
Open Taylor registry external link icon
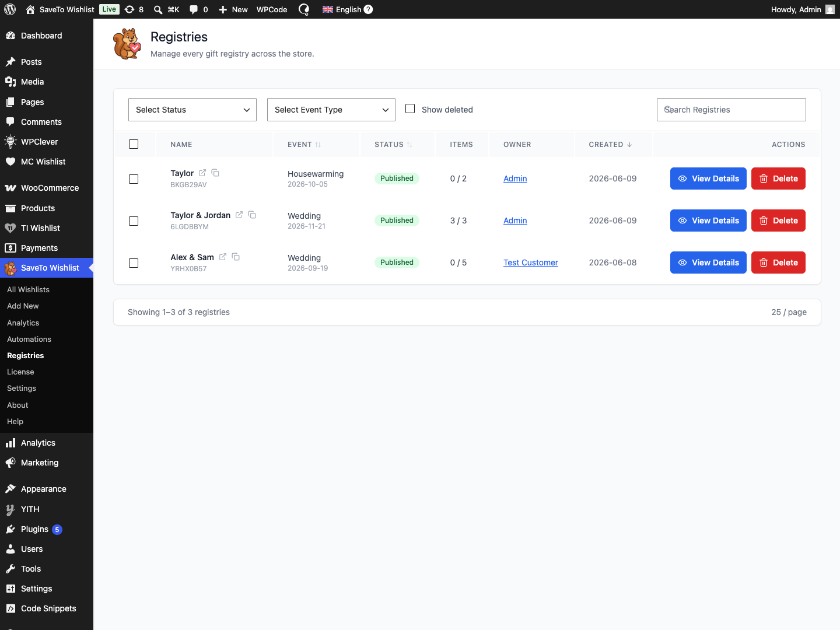pyautogui.click(x=202, y=173)
